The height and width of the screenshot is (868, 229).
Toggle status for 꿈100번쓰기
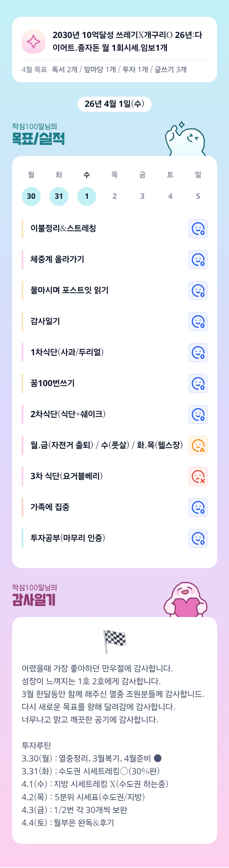(198, 383)
